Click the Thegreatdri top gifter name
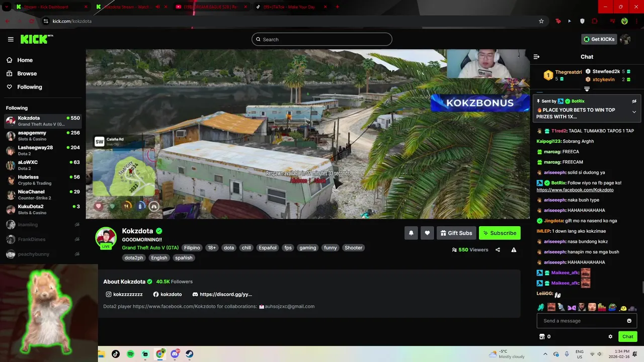The image size is (644, 362). (568, 72)
